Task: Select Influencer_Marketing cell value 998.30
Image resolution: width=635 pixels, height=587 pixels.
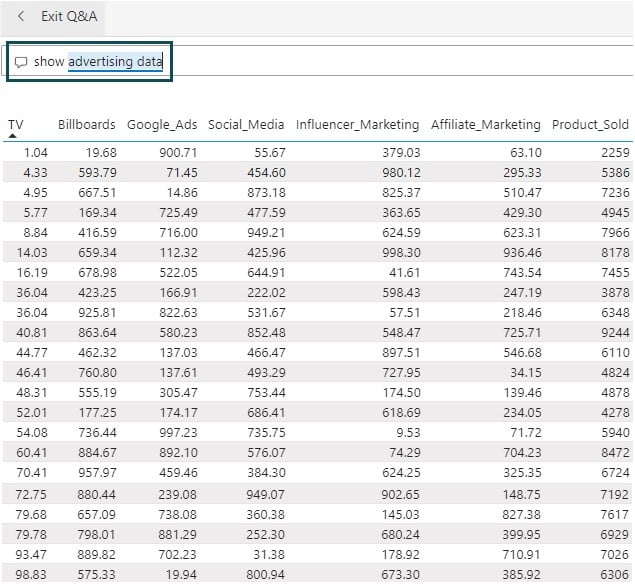Action: 401,253
